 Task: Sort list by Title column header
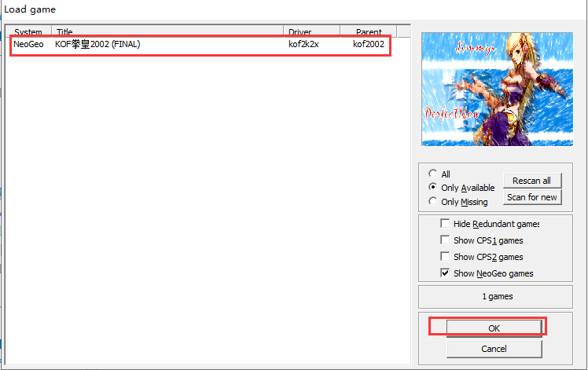click(x=167, y=32)
